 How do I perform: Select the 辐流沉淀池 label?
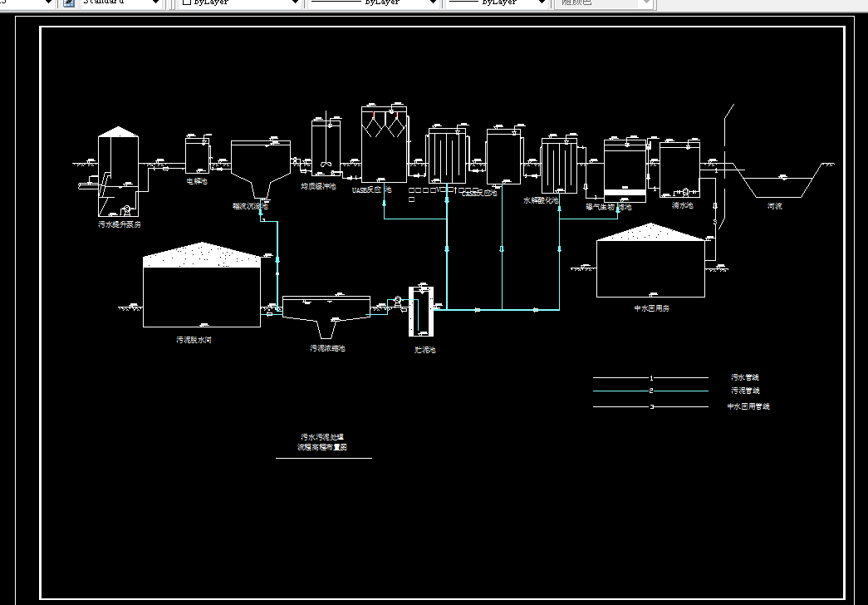click(x=250, y=206)
